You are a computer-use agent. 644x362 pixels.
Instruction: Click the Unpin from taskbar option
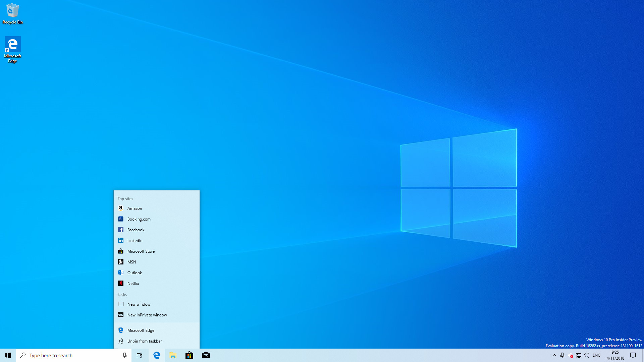[145, 341]
